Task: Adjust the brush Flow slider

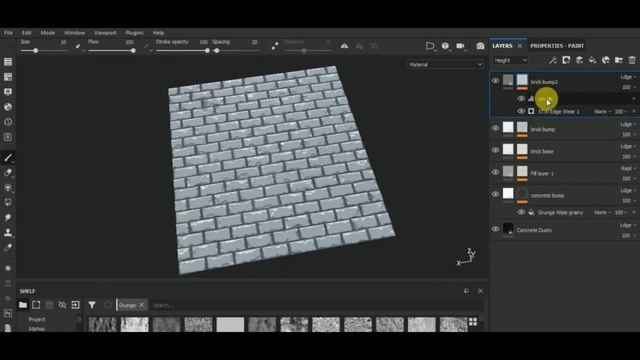Action: (111, 51)
